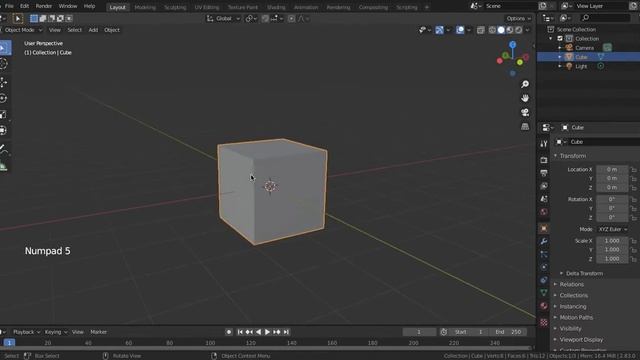Image resolution: width=640 pixels, height=360 pixels.
Task: Open the Edit menu
Action: [24, 6]
